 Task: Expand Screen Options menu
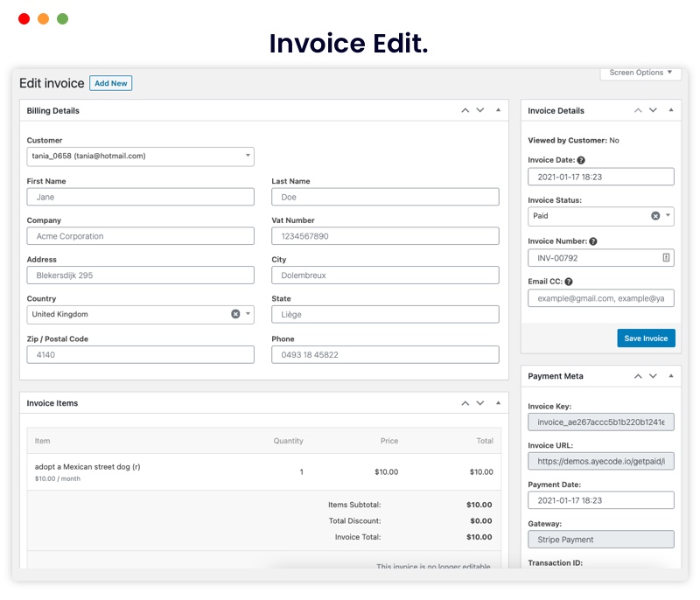pos(640,73)
